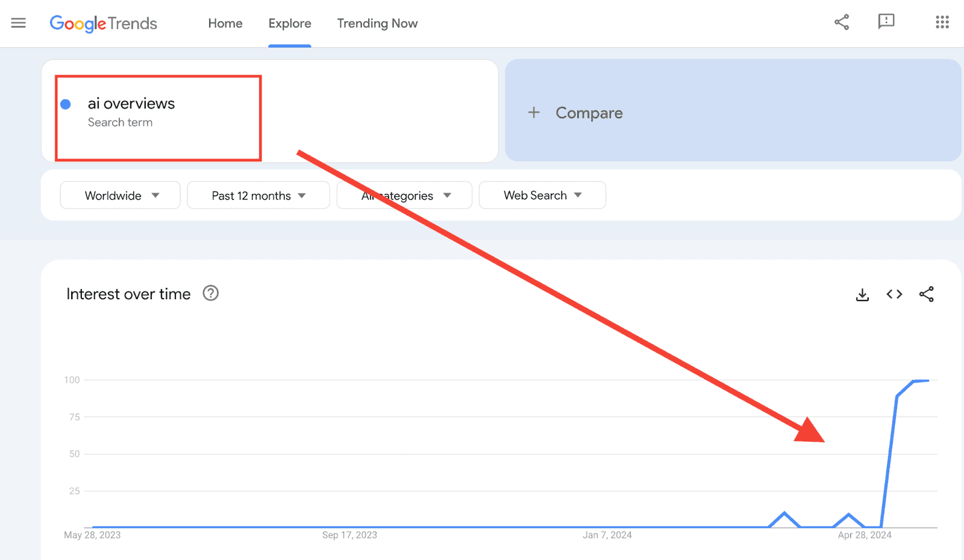This screenshot has height=560, width=964.
Task: Click the Apr 28, 2024 axis label
Action: [x=865, y=535]
